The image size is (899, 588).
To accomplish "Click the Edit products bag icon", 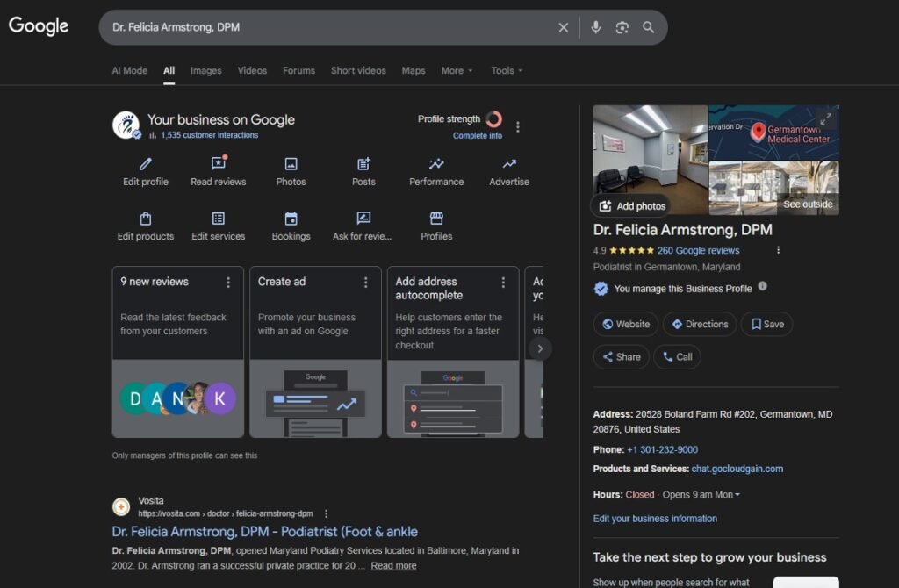I will tap(146, 219).
